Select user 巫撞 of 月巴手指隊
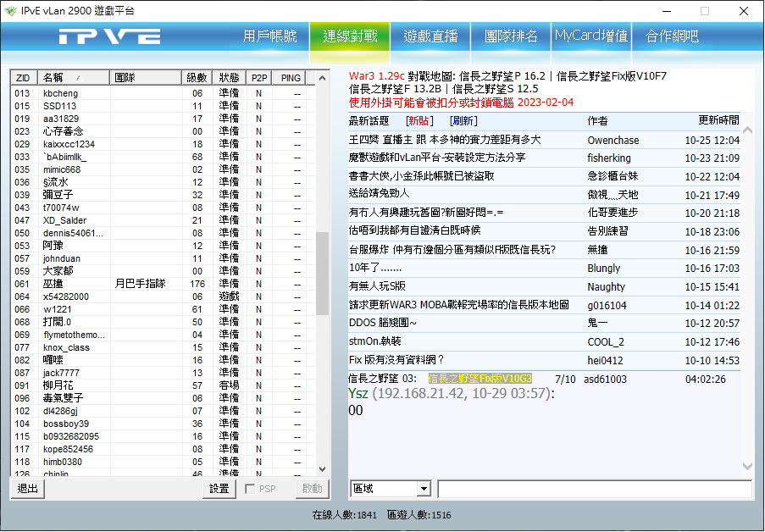Screen dimensions: 765x532 click(53, 284)
